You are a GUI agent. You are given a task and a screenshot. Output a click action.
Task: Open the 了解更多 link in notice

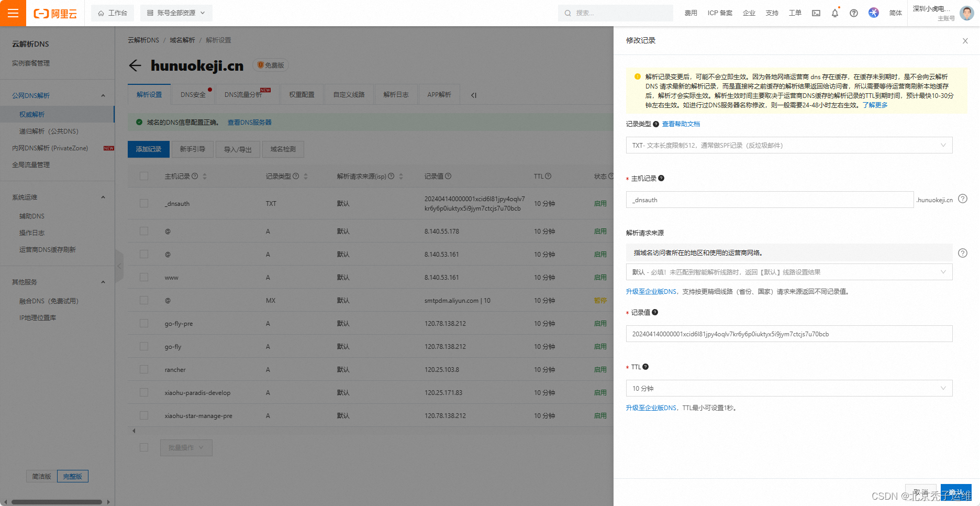point(875,105)
